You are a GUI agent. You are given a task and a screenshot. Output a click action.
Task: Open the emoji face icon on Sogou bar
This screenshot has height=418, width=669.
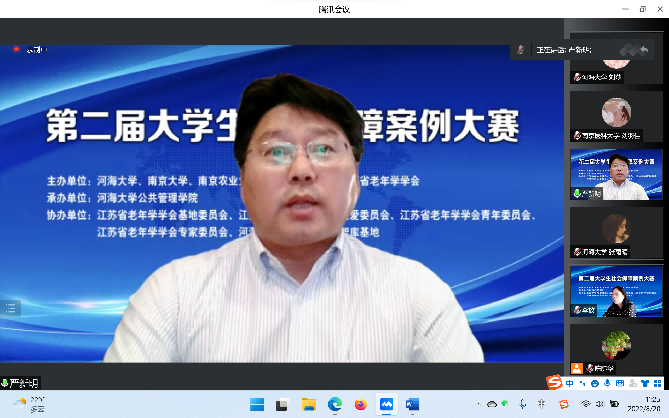coord(595,383)
